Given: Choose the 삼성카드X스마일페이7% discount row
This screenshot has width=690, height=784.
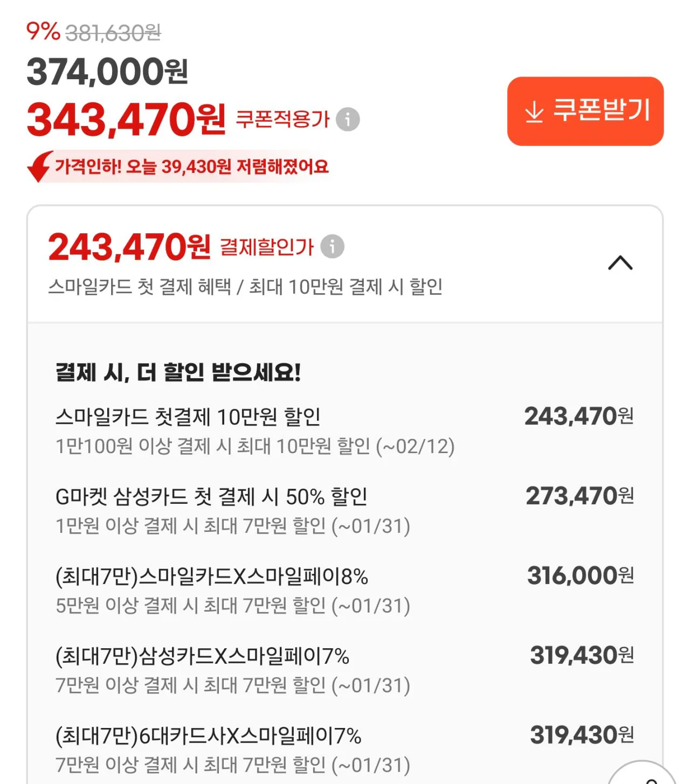Looking at the screenshot, I should tap(203, 656).
